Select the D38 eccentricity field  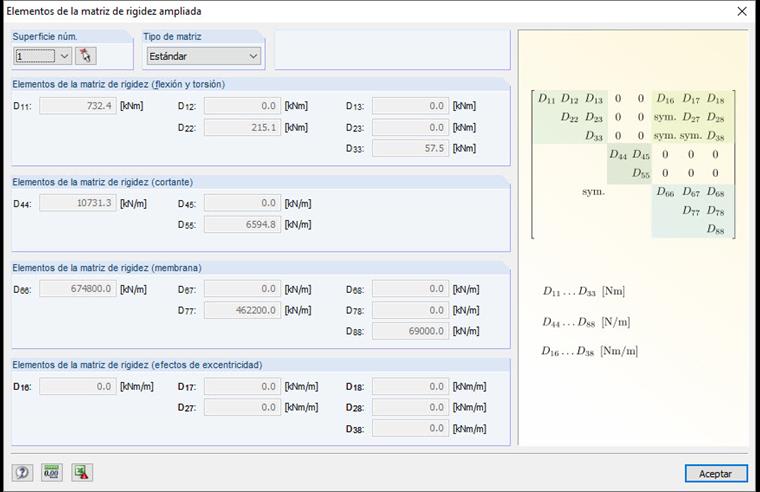point(410,428)
